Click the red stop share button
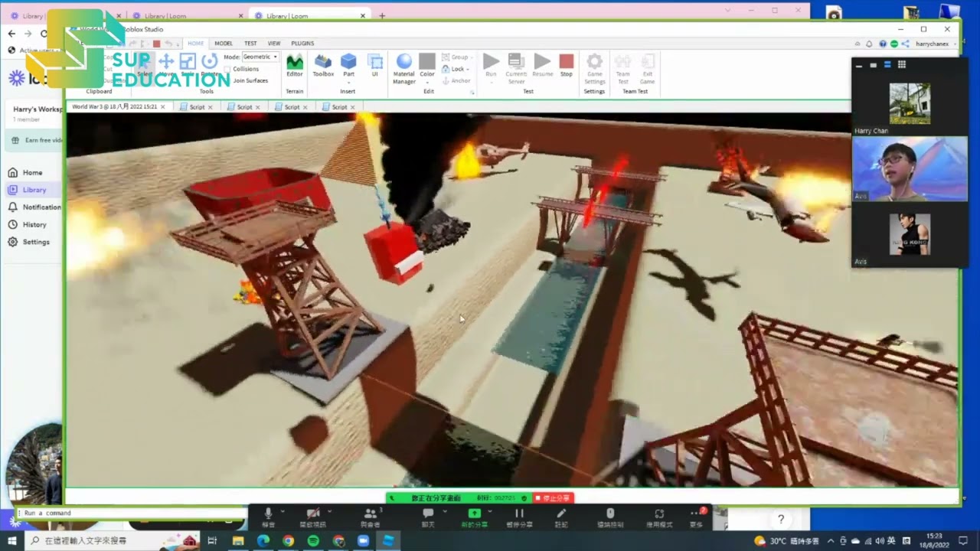 (x=553, y=498)
